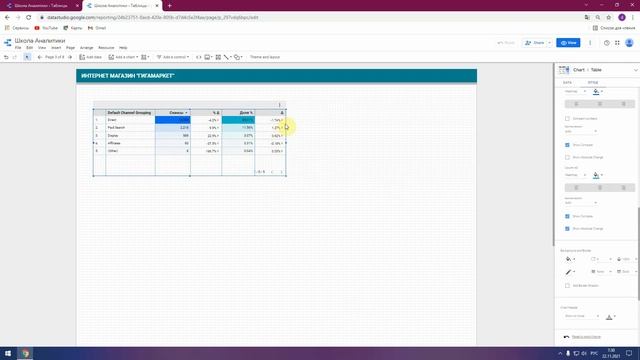Switch to the DATA tab in panel

tap(567, 82)
